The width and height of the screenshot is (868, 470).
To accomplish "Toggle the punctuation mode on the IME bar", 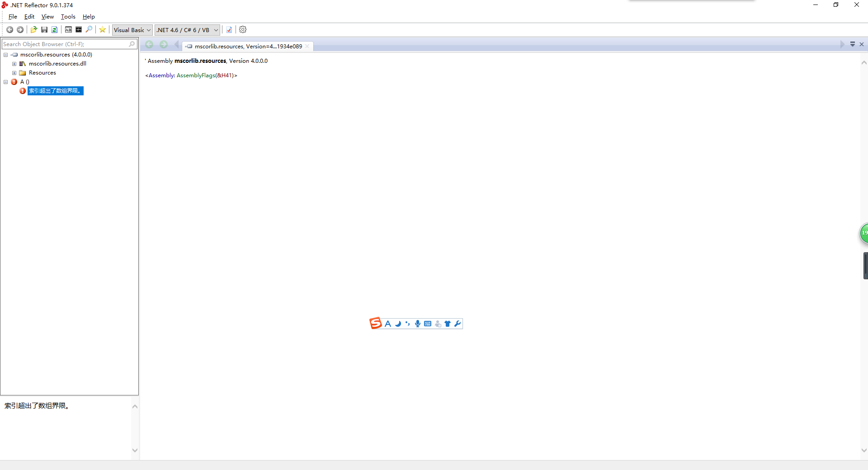I will pyautogui.click(x=408, y=324).
